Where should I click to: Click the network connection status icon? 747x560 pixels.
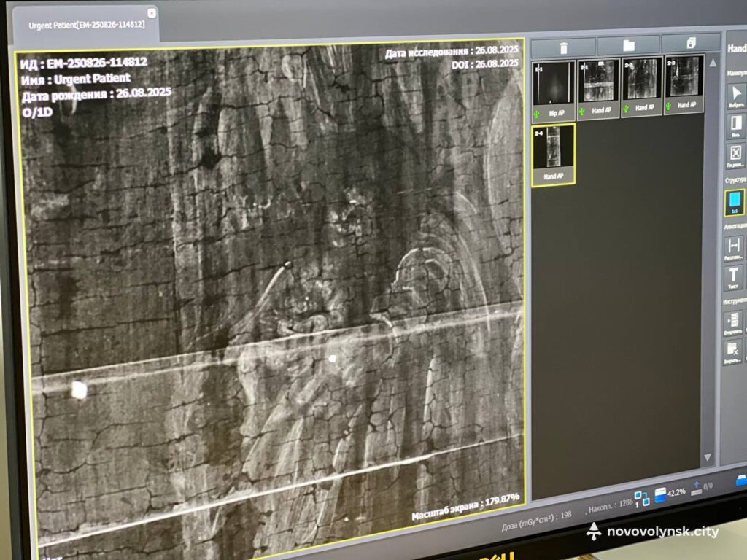point(641,499)
